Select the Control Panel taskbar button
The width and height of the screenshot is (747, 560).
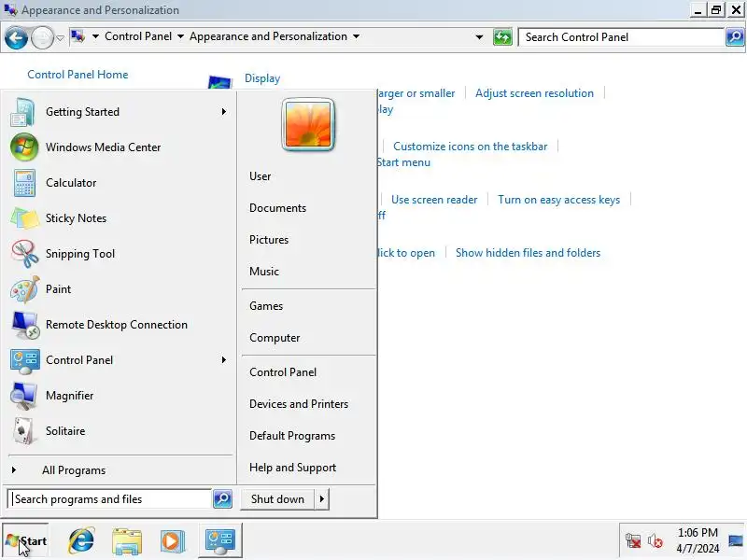pos(220,540)
